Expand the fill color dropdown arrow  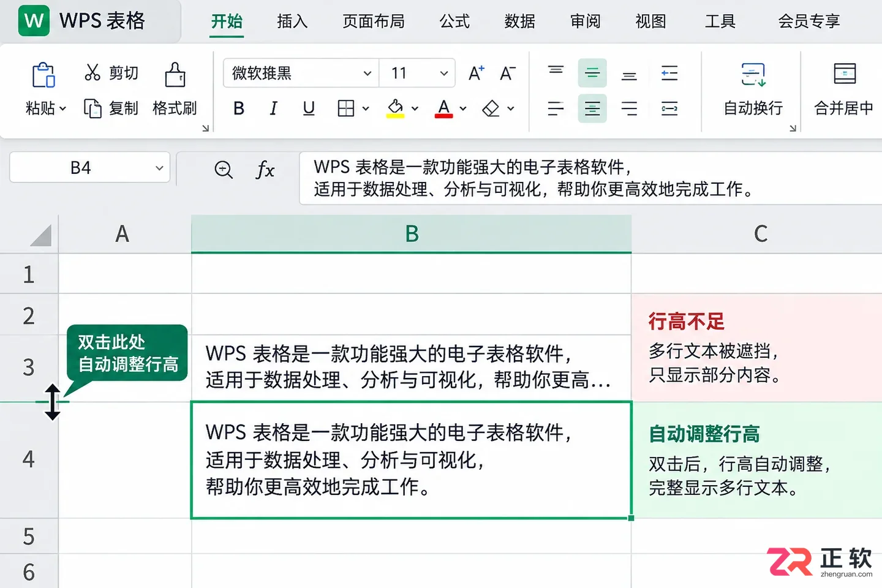click(x=415, y=109)
